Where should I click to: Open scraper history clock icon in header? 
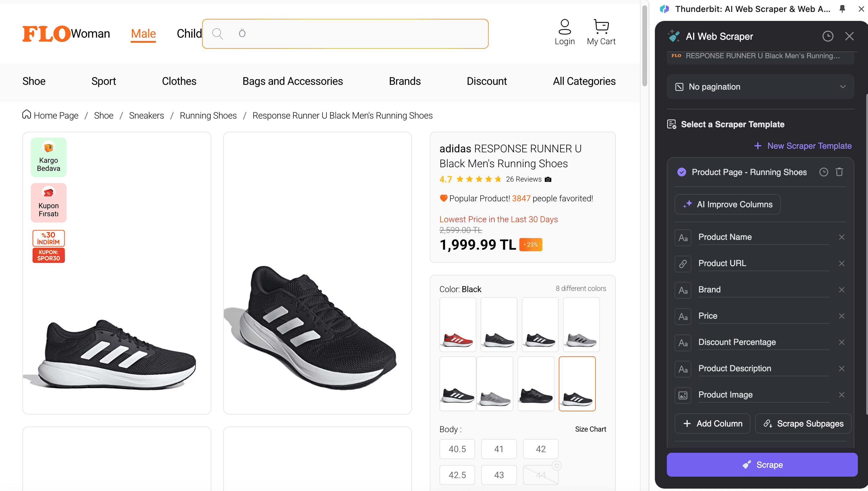pyautogui.click(x=828, y=36)
